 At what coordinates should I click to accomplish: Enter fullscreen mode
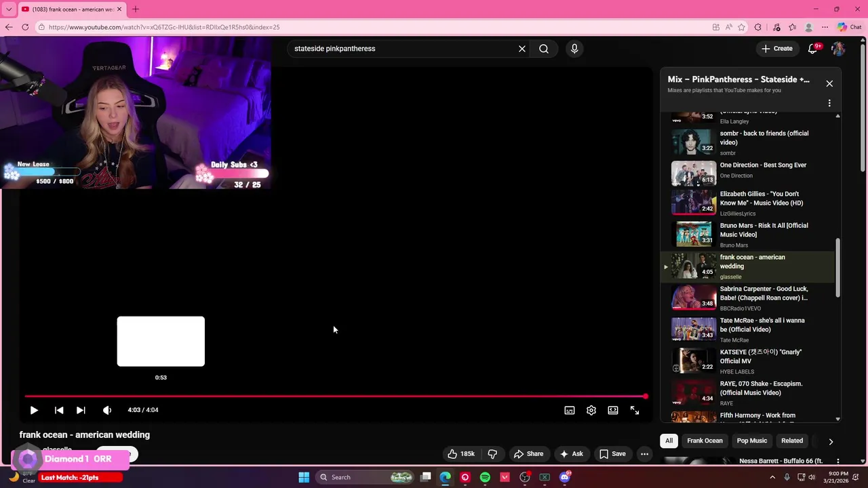click(x=635, y=410)
